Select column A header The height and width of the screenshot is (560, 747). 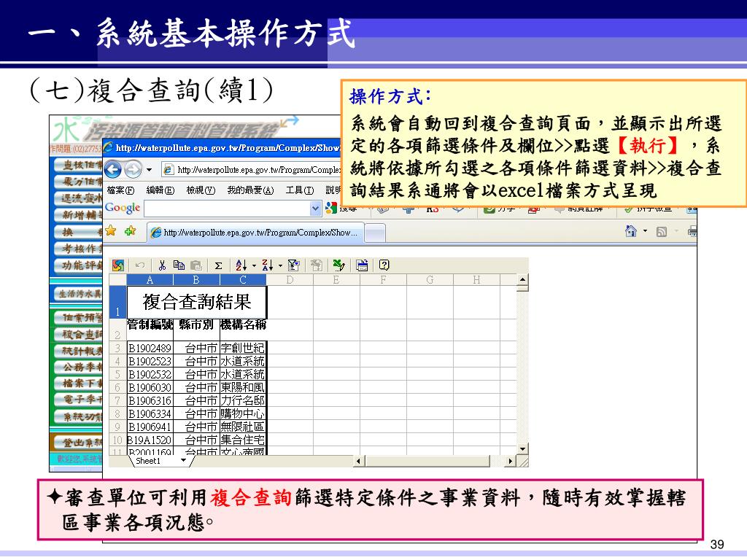click(150, 280)
